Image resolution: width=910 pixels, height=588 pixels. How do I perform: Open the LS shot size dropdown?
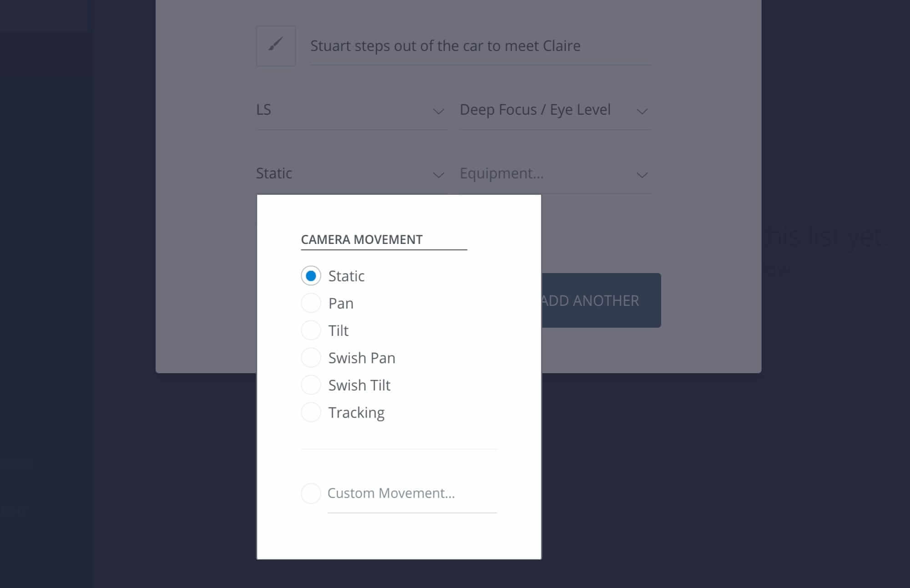click(350, 110)
